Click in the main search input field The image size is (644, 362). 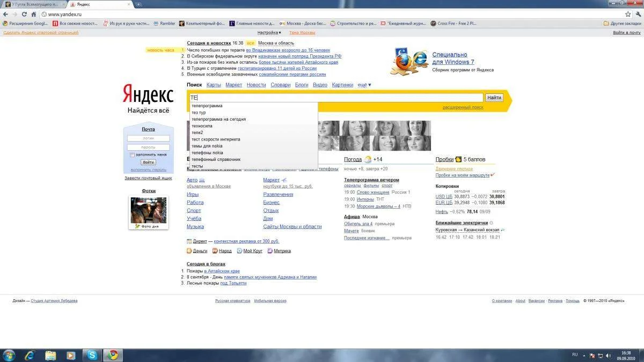click(336, 98)
